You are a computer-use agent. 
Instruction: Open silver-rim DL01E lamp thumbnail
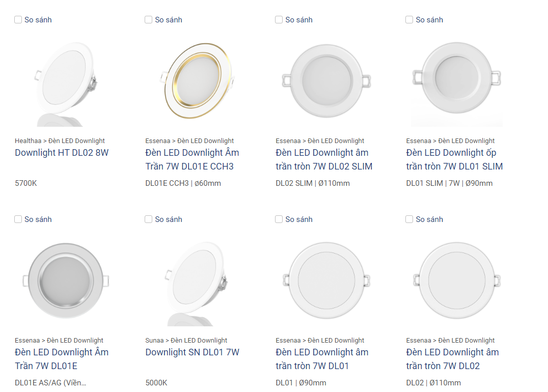(66, 281)
